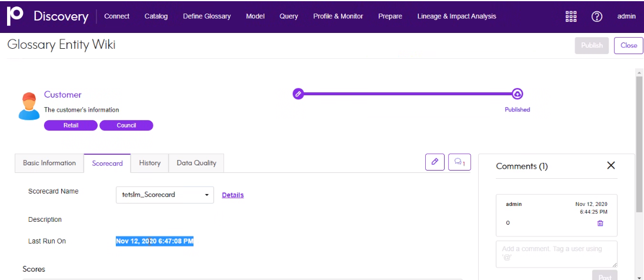Delete admin's comment with trash icon
Image resolution: width=644 pixels, height=280 pixels.
pyautogui.click(x=600, y=223)
